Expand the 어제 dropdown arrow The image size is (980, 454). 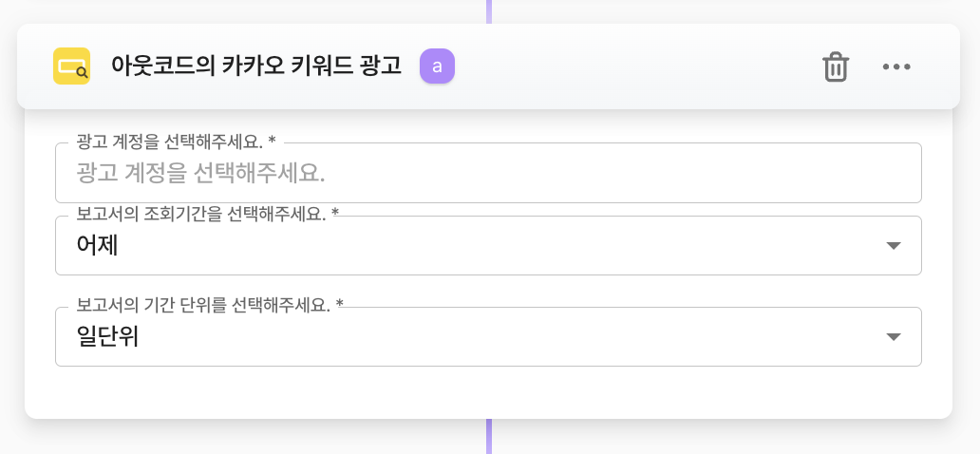(893, 246)
